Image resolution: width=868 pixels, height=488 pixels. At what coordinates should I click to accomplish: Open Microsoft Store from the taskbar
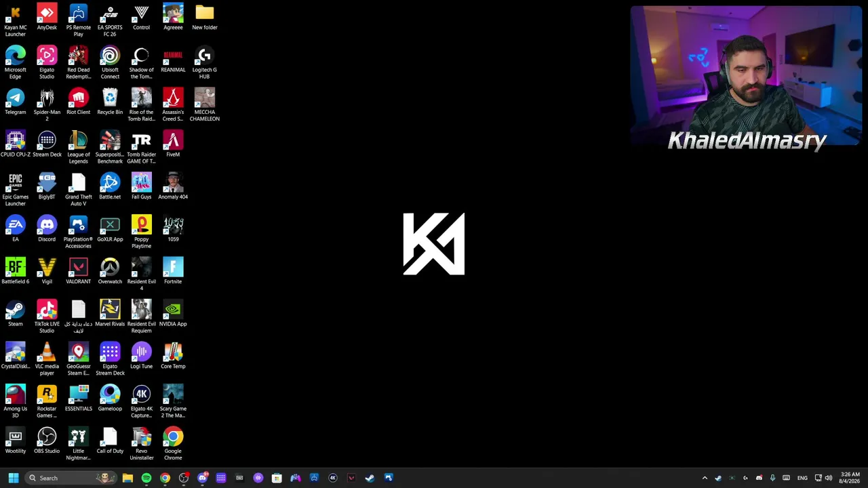(277, 478)
